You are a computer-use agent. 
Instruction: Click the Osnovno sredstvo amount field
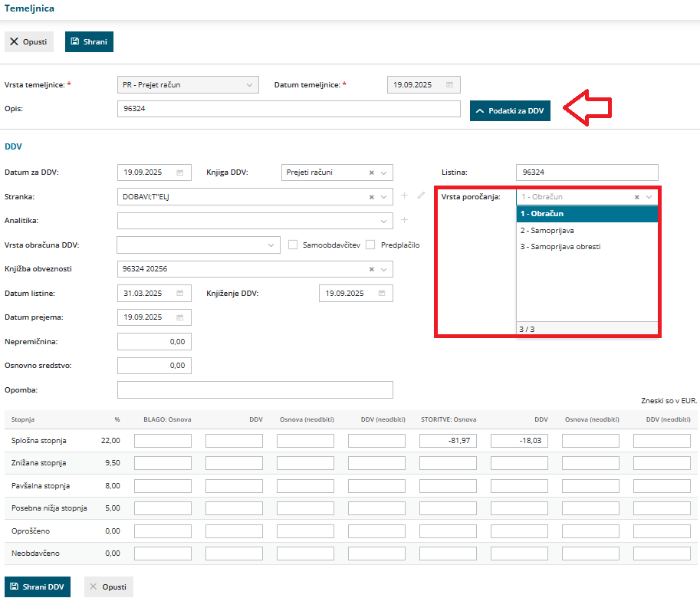tap(154, 366)
